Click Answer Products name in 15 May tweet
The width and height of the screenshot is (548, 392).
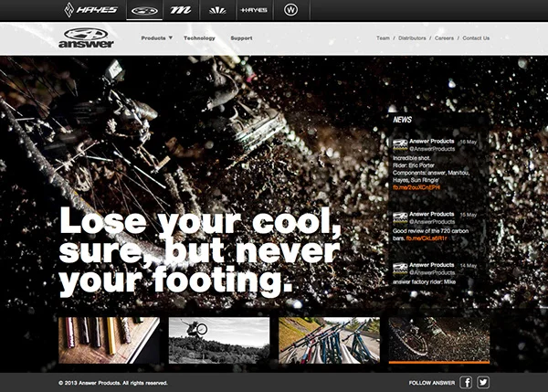click(432, 214)
